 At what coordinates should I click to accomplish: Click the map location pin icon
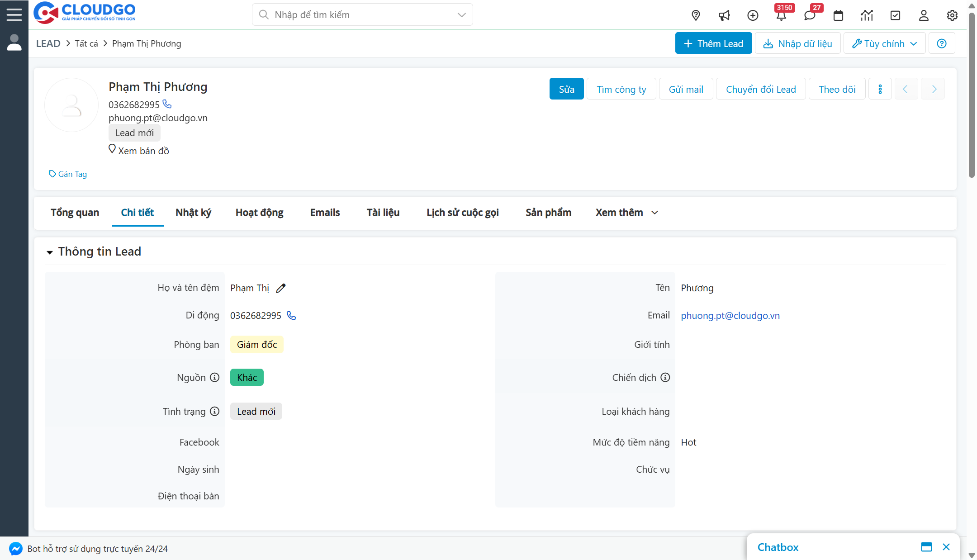coord(696,15)
